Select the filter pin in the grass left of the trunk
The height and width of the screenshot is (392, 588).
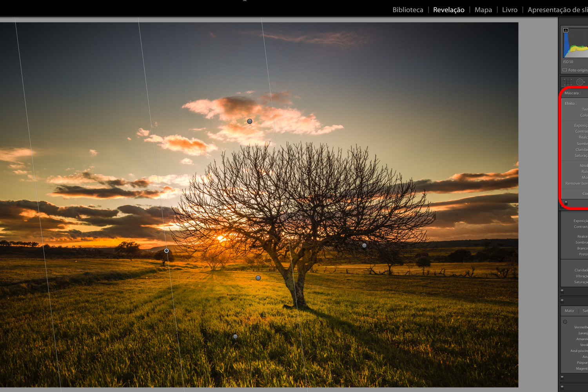[258, 278]
